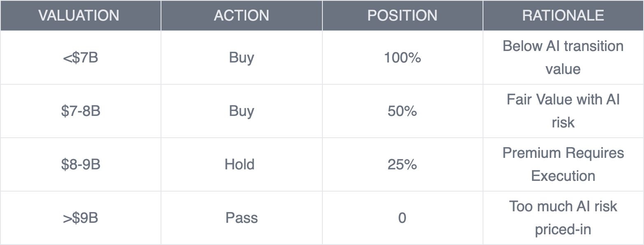Select the $7-8B valuation cell

pos(80,111)
